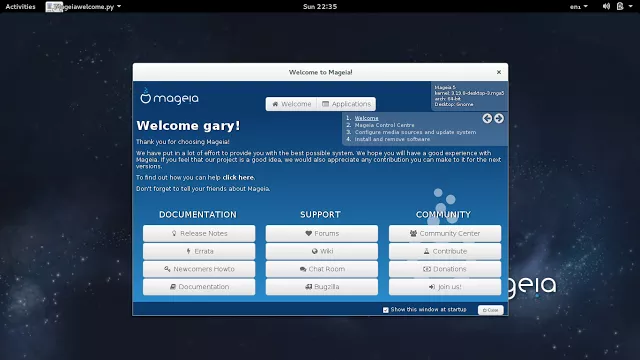Switch to the Applications tab
Screen dimensions: 640x360
(x=347, y=104)
